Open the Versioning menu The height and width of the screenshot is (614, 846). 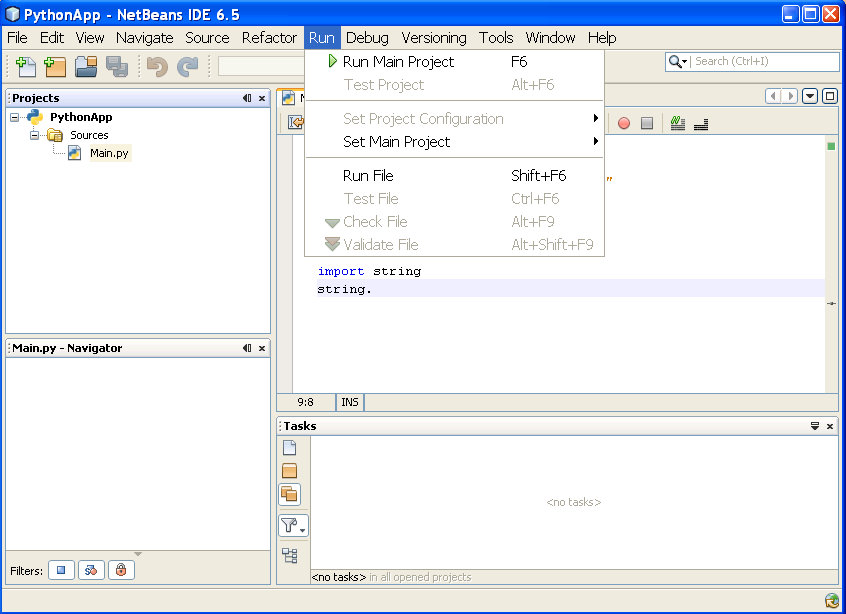pyautogui.click(x=434, y=38)
